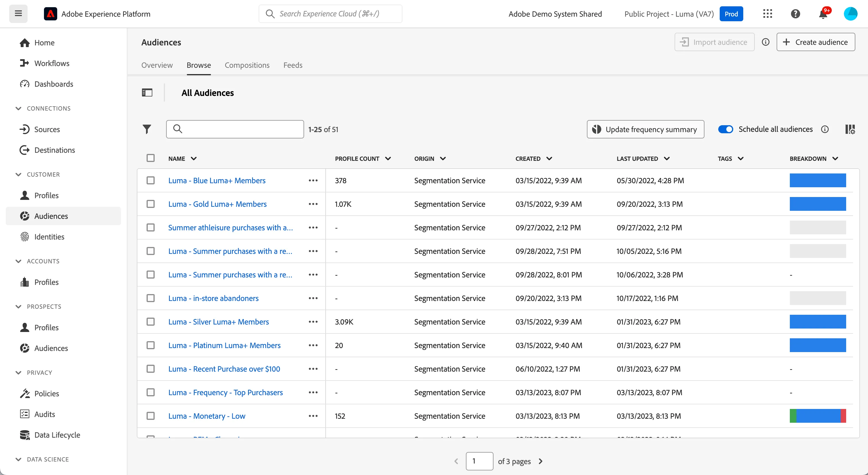Open notifications bell icon
868x475 pixels.
point(823,14)
